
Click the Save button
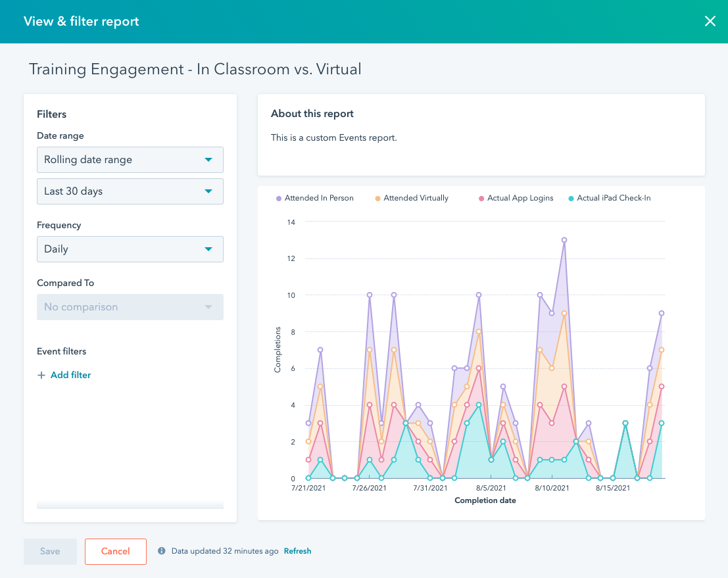coord(50,552)
